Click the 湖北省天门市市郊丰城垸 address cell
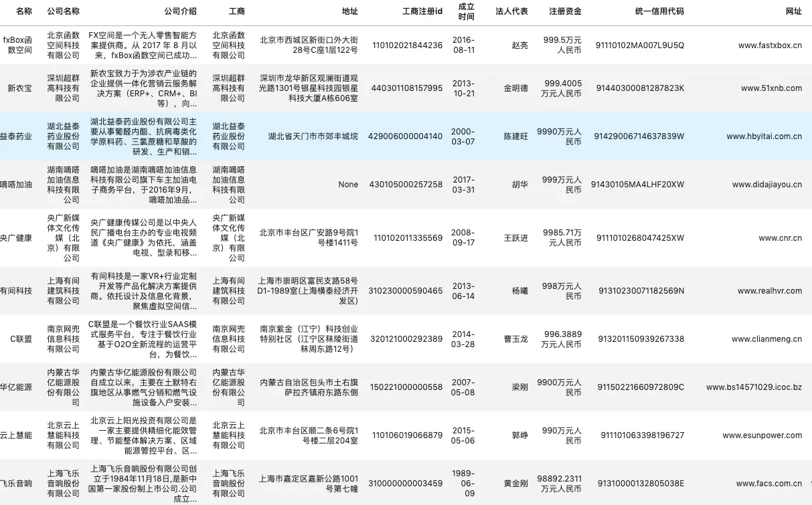 click(313, 136)
